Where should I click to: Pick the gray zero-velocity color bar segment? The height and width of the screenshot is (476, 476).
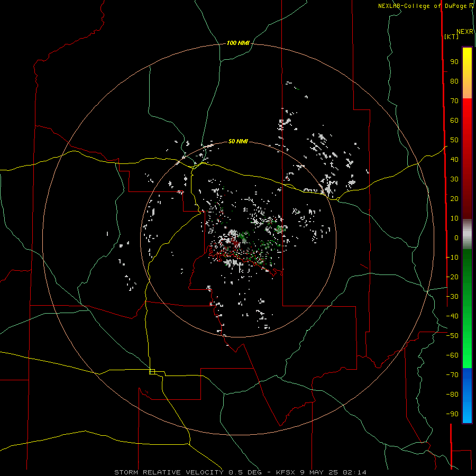pyautogui.click(x=467, y=234)
